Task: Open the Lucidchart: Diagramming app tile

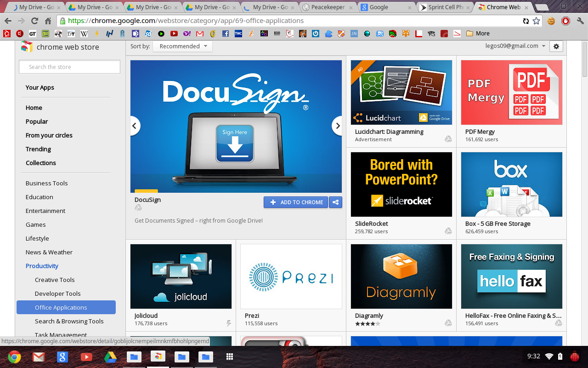Action: pyautogui.click(x=401, y=101)
